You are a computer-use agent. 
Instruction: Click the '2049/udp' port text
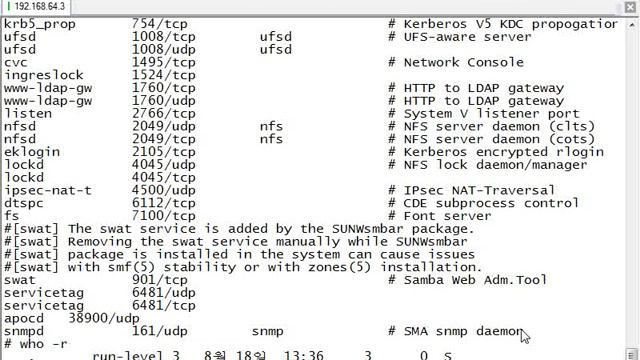pos(164,126)
